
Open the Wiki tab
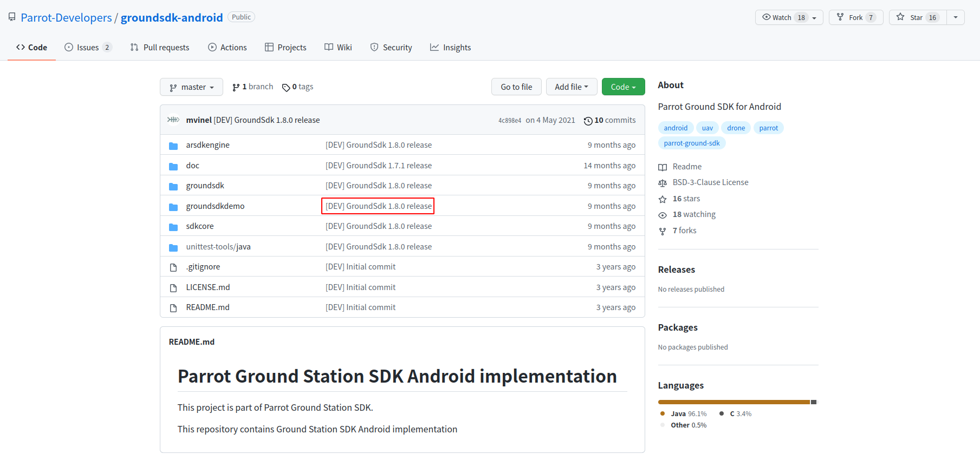(x=338, y=48)
